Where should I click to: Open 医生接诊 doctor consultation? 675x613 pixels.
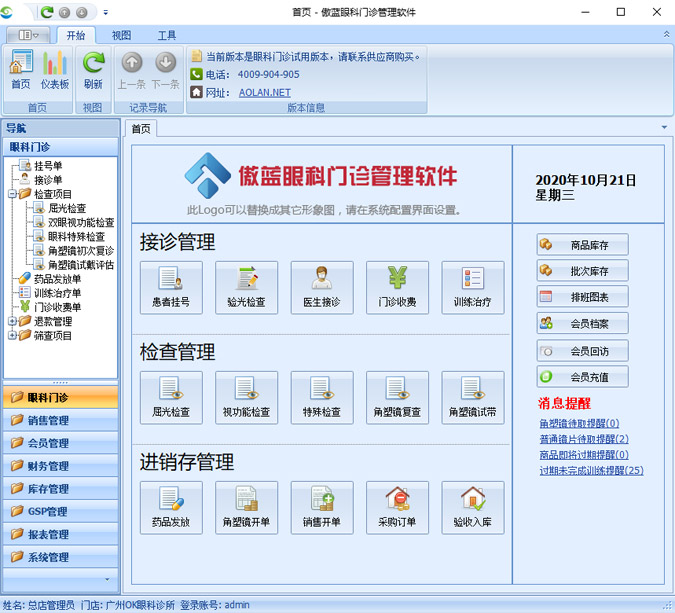[x=322, y=285]
